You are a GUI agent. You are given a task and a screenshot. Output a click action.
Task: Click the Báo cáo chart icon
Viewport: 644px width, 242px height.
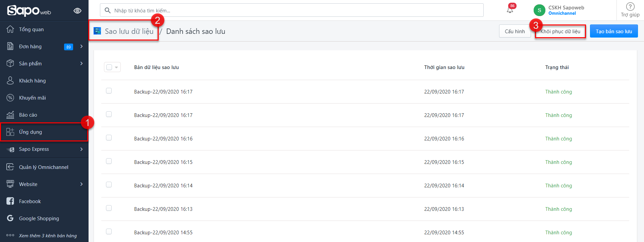coord(10,115)
